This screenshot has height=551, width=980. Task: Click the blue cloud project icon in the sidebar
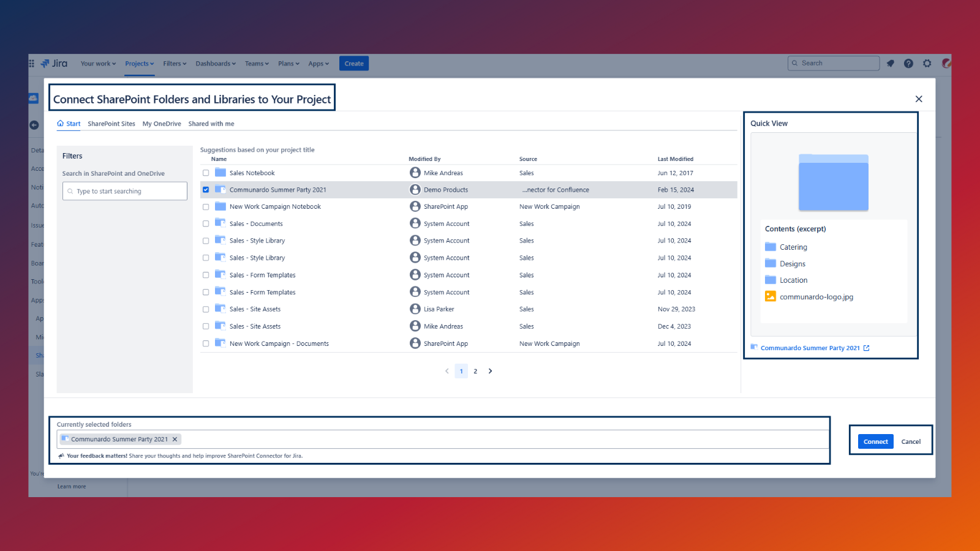point(34,98)
